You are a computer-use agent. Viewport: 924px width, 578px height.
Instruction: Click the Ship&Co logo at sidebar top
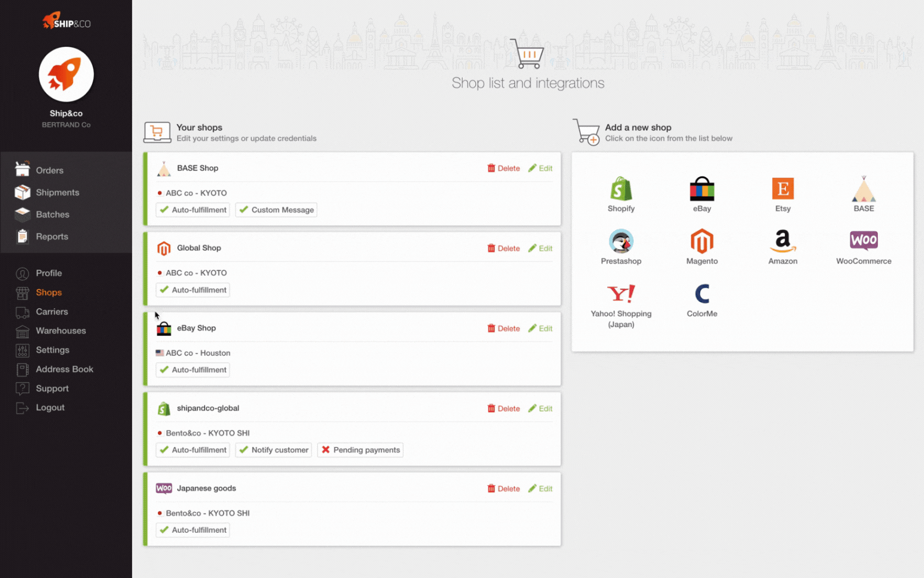pos(66,21)
